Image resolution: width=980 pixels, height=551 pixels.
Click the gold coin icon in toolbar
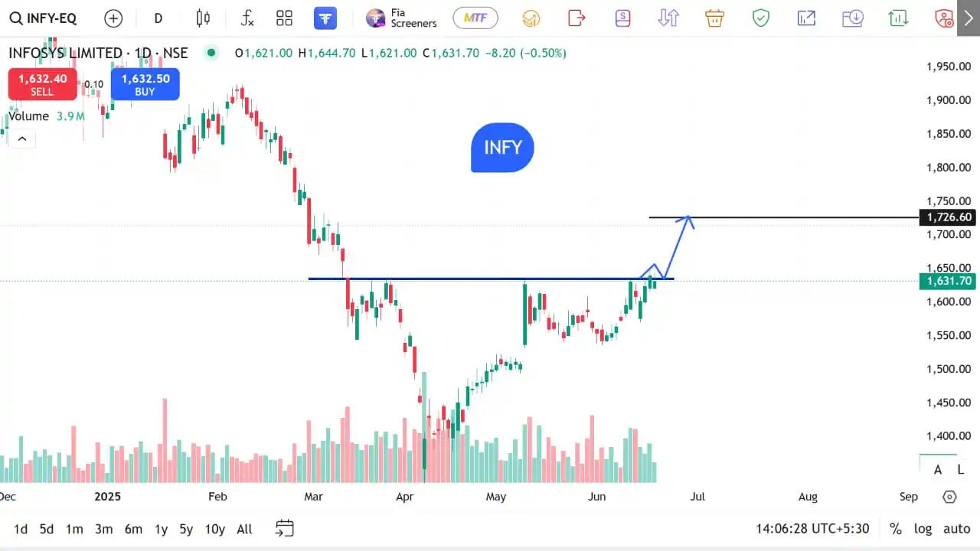pyautogui.click(x=531, y=18)
